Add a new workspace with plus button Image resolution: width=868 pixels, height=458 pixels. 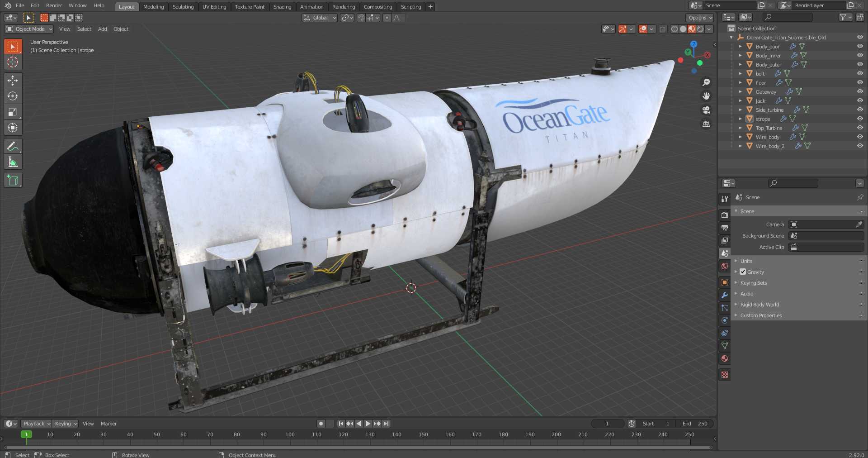pos(430,7)
